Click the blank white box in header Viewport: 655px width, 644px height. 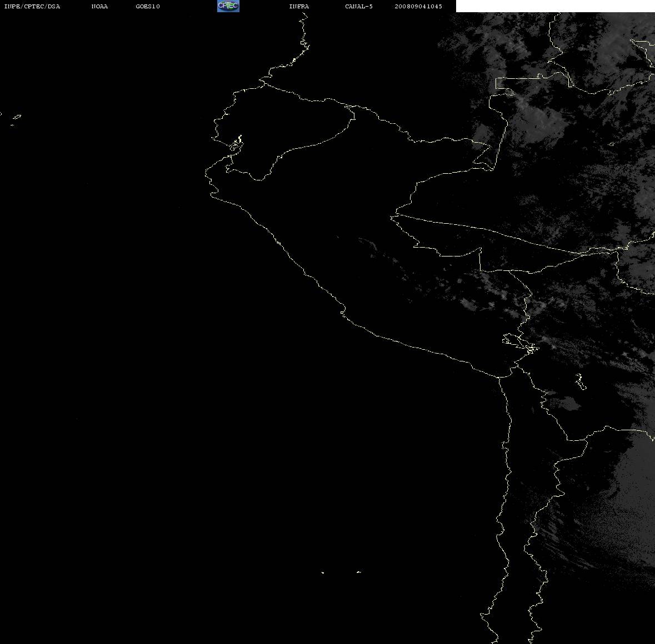[x=555, y=6]
